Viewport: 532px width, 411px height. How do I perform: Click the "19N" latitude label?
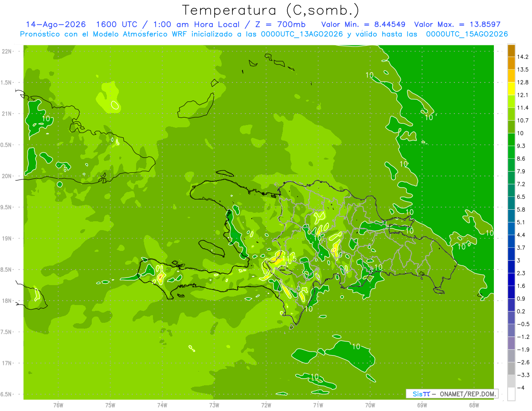coord(7,239)
